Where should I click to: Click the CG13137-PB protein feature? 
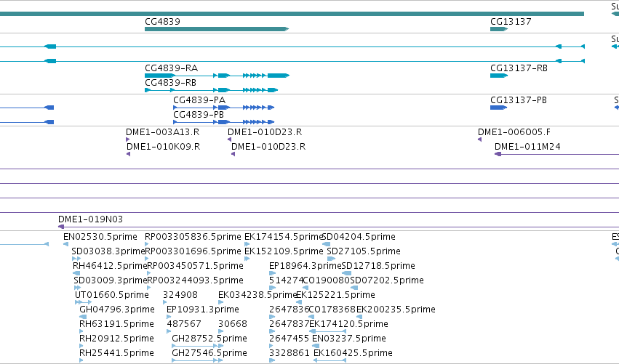498,108
